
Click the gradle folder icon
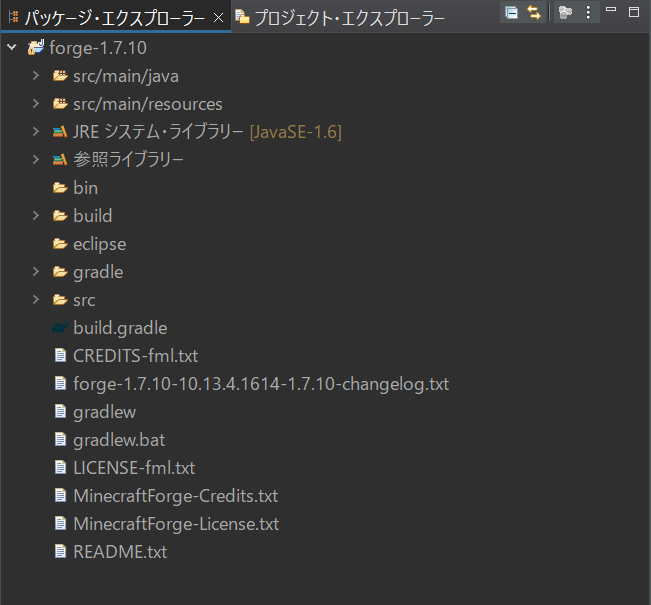[60, 272]
